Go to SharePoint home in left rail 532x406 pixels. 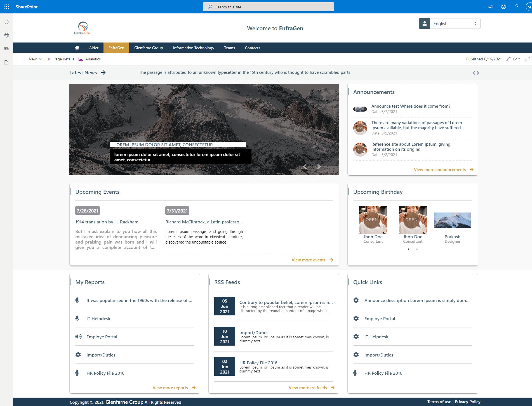coord(7,22)
